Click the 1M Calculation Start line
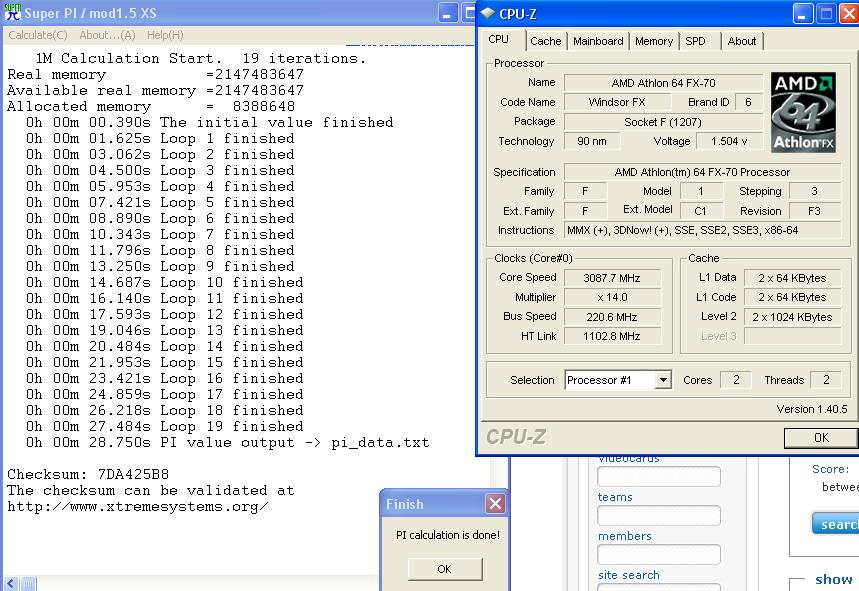This screenshot has width=859, height=591. (201, 58)
